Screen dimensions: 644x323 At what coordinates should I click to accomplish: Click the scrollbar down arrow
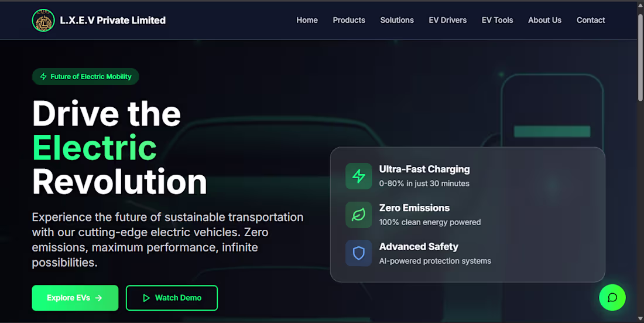(640, 318)
